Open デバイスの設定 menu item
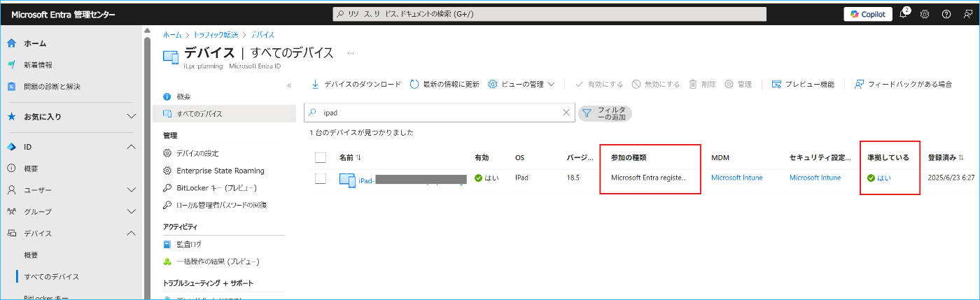The image size is (980, 300). pos(197,153)
